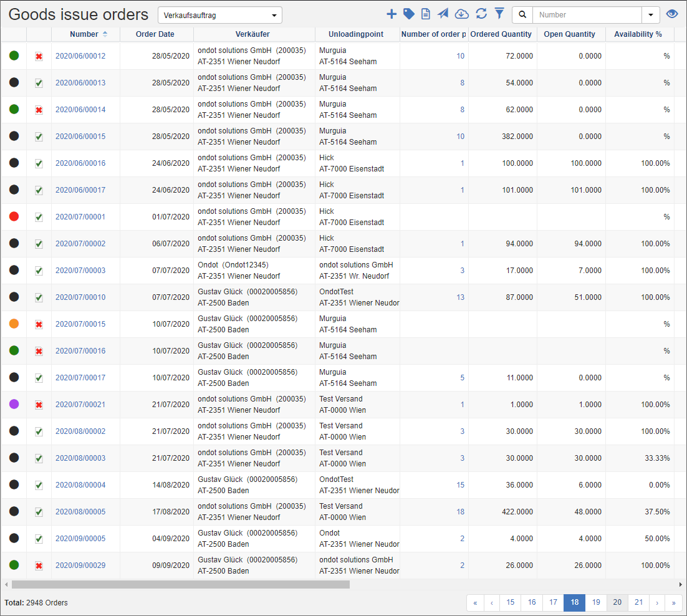The height and width of the screenshot is (616, 687).
Task: Click the orange status dot for 2020/07/00015
Action: 14,324
